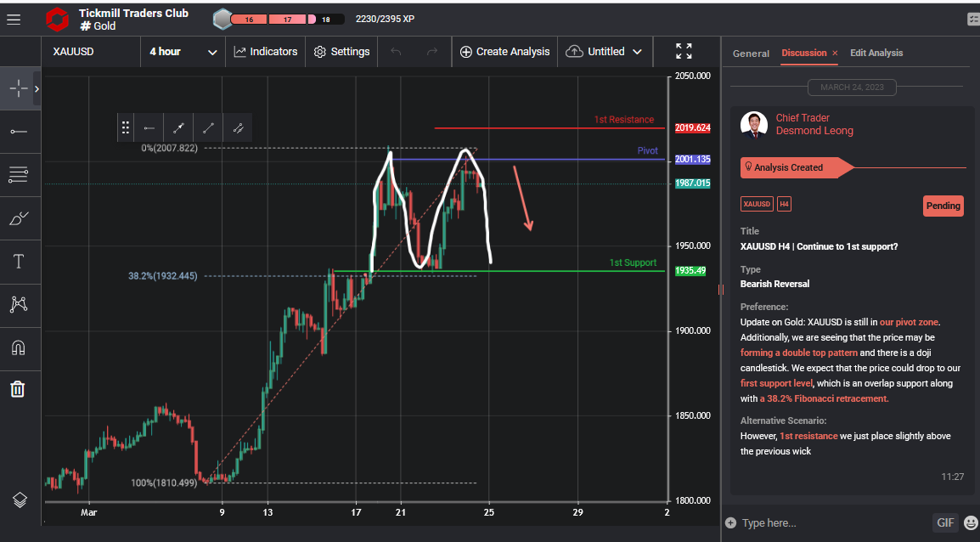Open the layers object tree icon
980x542 pixels.
(20, 500)
